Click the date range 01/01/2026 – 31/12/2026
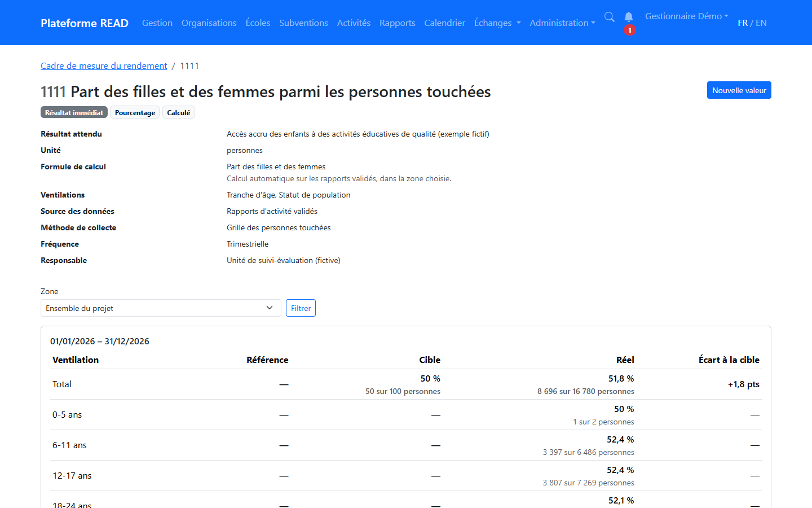The width and height of the screenshot is (812, 508). coord(100,341)
